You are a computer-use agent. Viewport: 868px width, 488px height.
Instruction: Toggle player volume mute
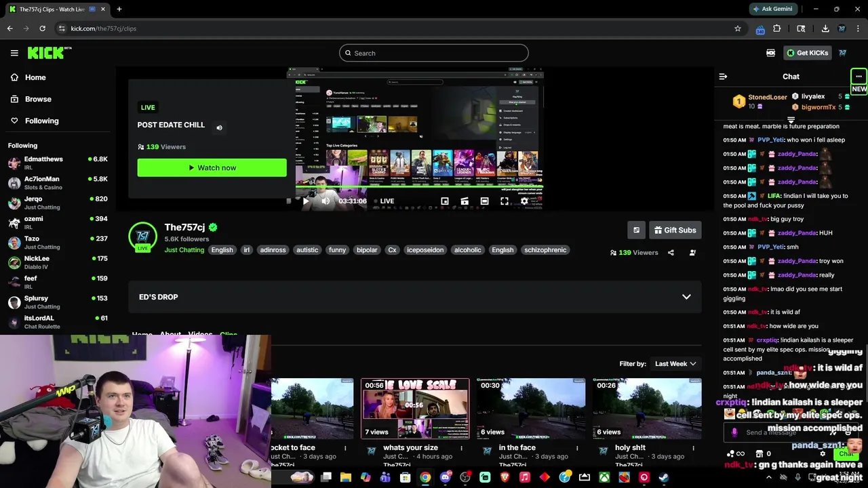point(325,201)
